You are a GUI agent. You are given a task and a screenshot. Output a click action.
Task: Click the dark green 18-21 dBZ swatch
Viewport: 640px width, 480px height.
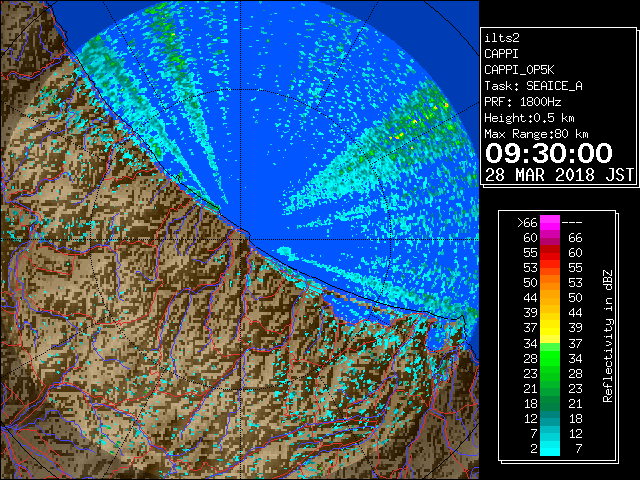(x=550, y=404)
